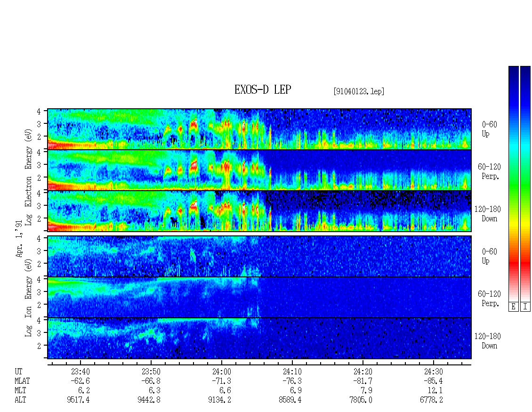Click the "Log Ion Energy (eV)" axis label
Viewport: 532px width, 412px height.
(x=29, y=298)
